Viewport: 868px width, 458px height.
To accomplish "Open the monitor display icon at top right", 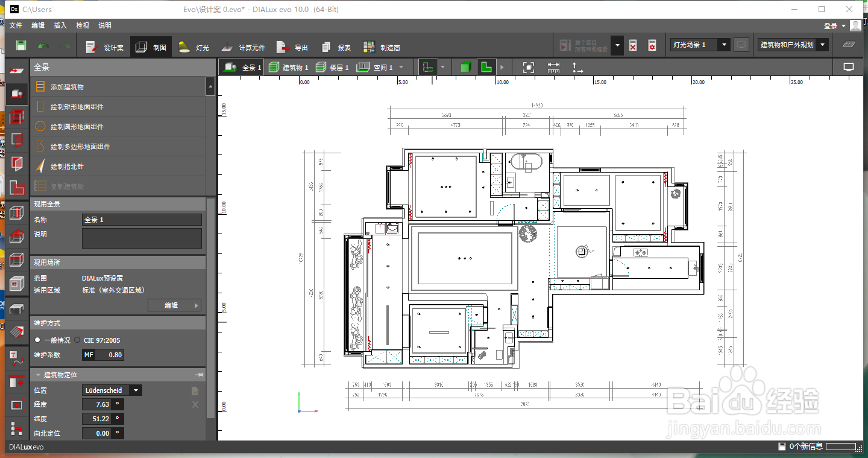I will (x=849, y=67).
